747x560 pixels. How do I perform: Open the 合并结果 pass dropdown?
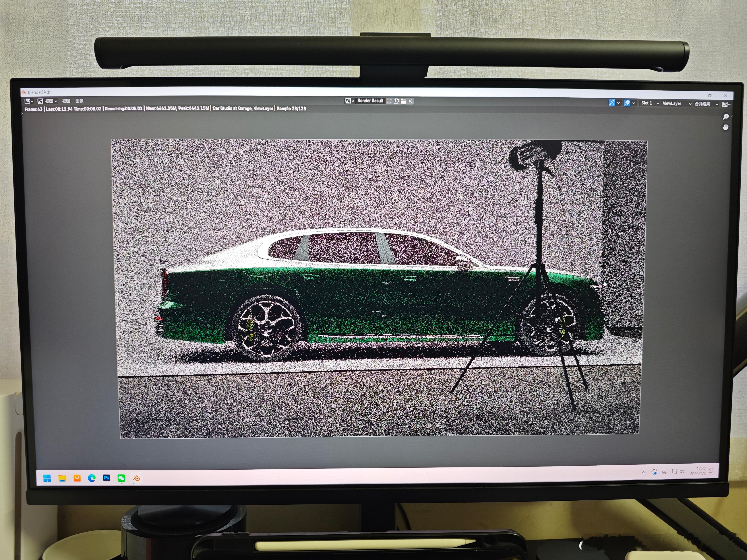(706, 104)
